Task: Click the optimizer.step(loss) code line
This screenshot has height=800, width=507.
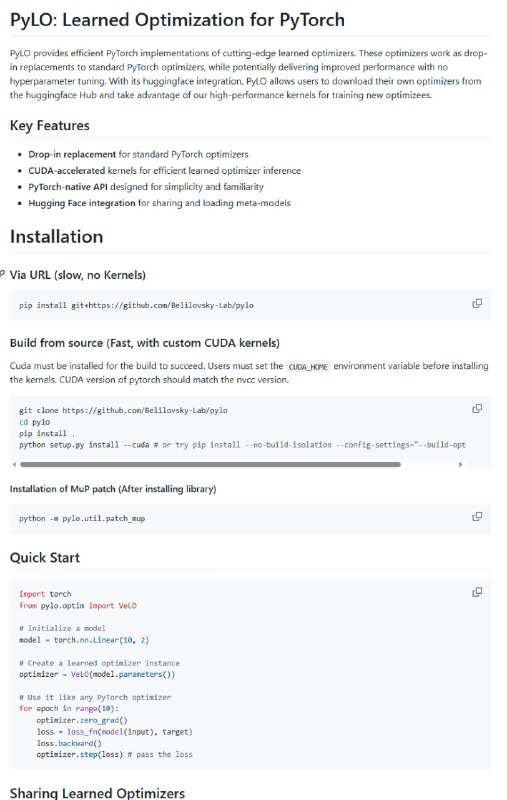Action: click(114, 754)
